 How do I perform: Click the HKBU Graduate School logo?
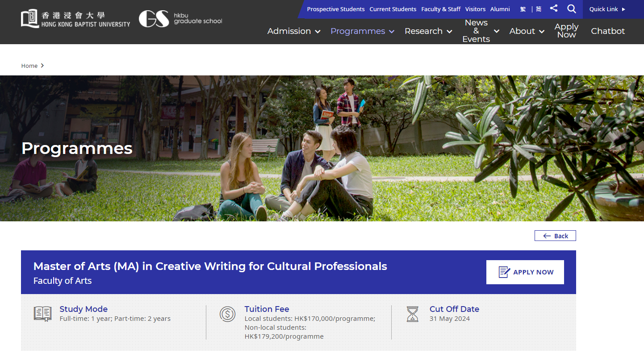click(180, 19)
